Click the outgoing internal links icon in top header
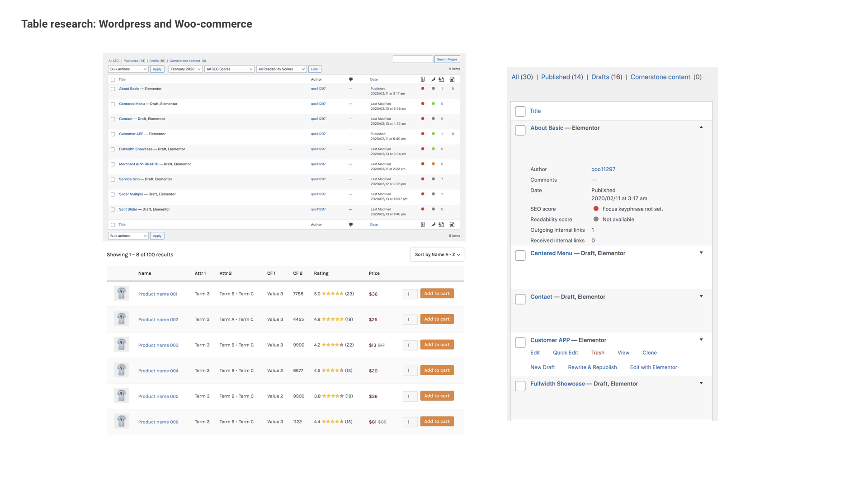The width and height of the screenshot is (868, 488). (x=441, y=80)
